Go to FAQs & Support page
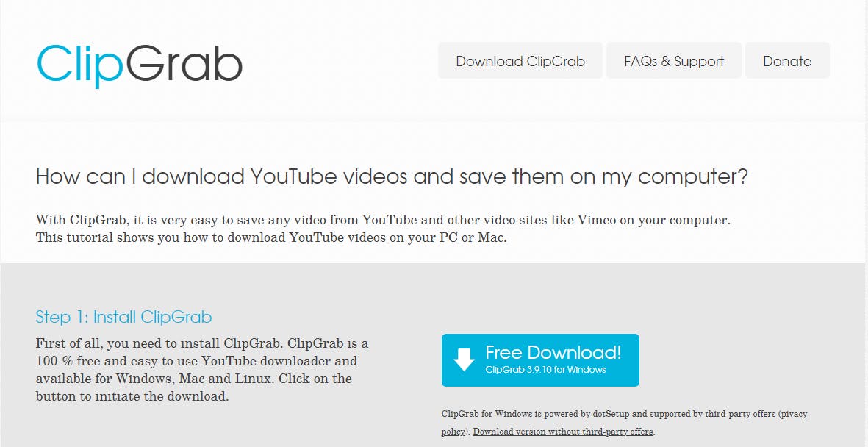Screen dimensions: 868x447 674,60
